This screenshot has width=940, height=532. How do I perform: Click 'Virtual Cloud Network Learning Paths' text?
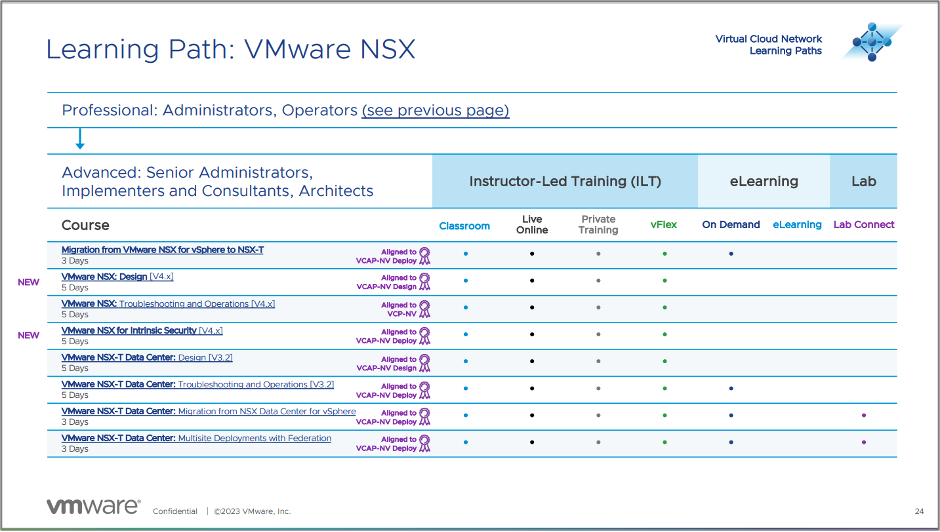coord(769,45)
